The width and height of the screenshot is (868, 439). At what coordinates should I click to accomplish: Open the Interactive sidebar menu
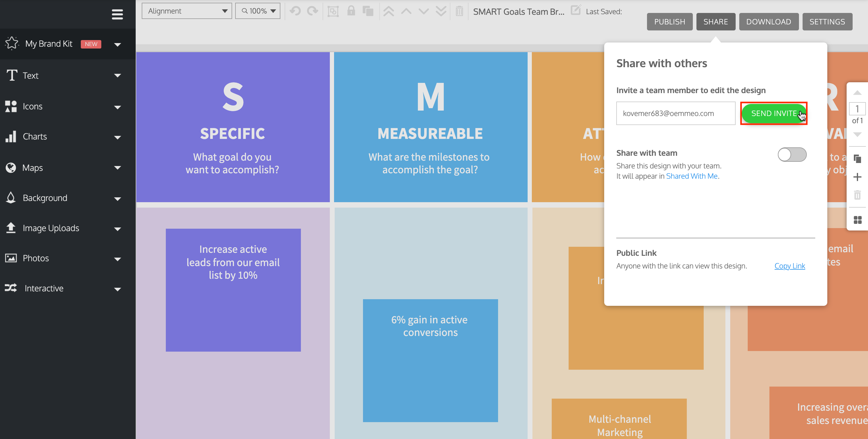(68, 288)
